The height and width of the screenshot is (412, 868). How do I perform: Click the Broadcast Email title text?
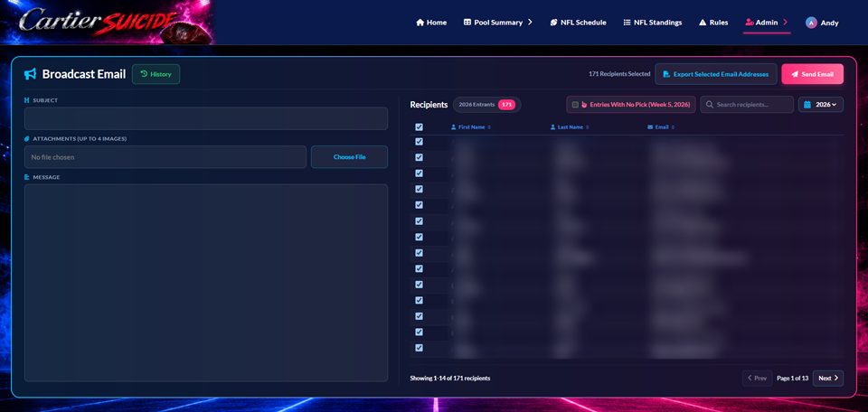click(84, 74)
